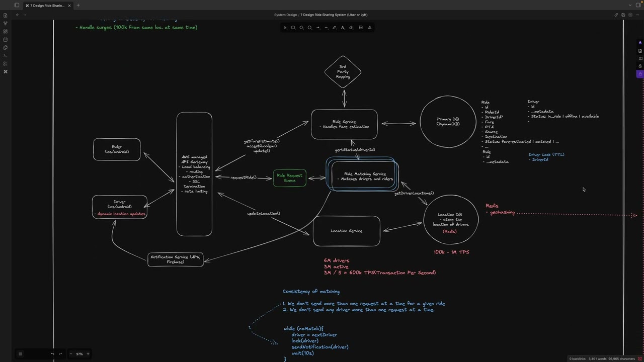Click the redo arrow button

[60, 354]
